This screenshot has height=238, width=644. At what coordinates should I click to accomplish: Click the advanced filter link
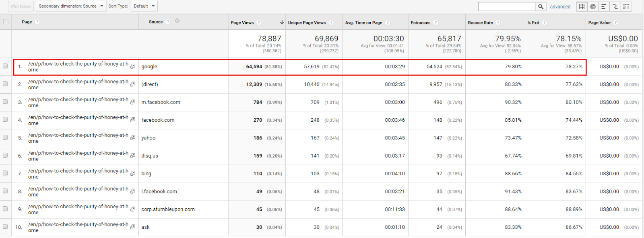point(560,7)
